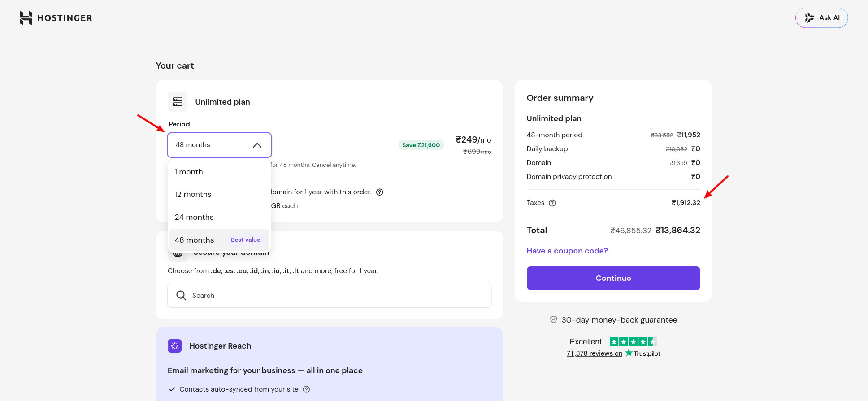Open Ask AI assistant button
This screenshot has width=868, height=401.
tap(821, 18)
